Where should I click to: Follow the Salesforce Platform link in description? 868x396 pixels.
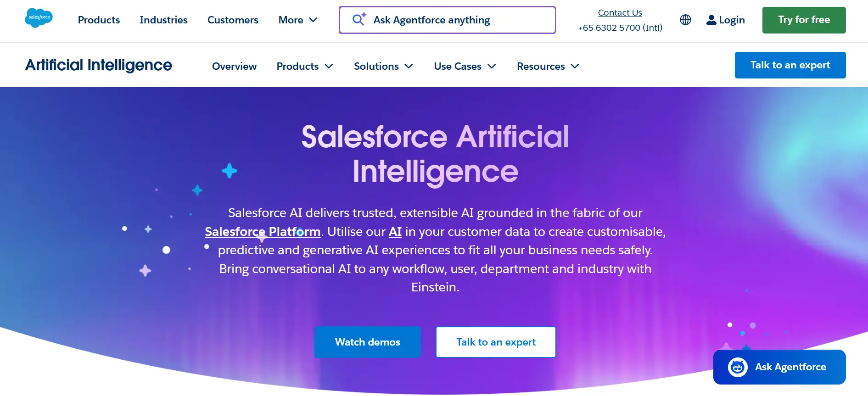coord(263,232)
